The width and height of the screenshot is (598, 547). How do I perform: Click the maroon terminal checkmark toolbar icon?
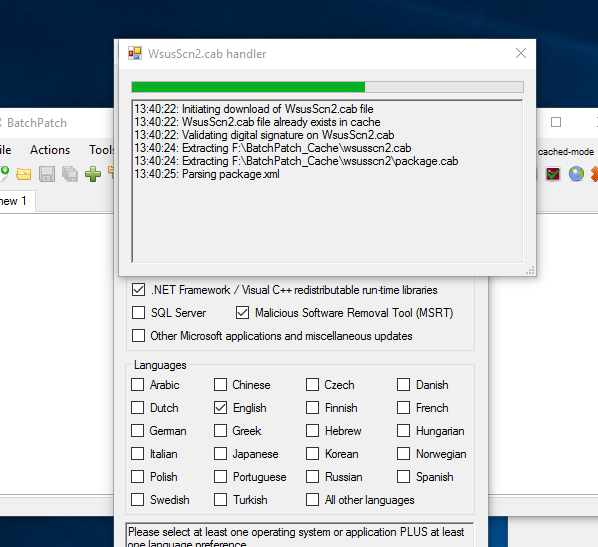coord(553,174)
